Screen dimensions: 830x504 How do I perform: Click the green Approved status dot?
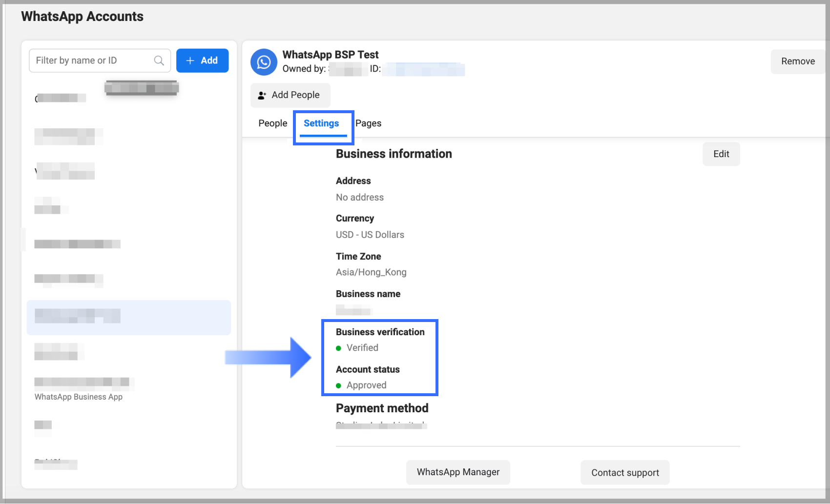[x=338, y=386]
